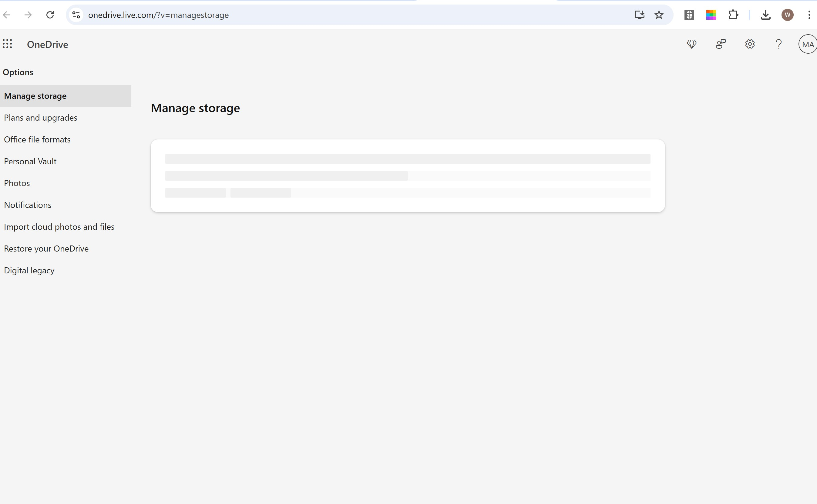This screenshot has width=817, height=504.
Task: Select Plans and upgrades option
Action: (x=41, y=118)
